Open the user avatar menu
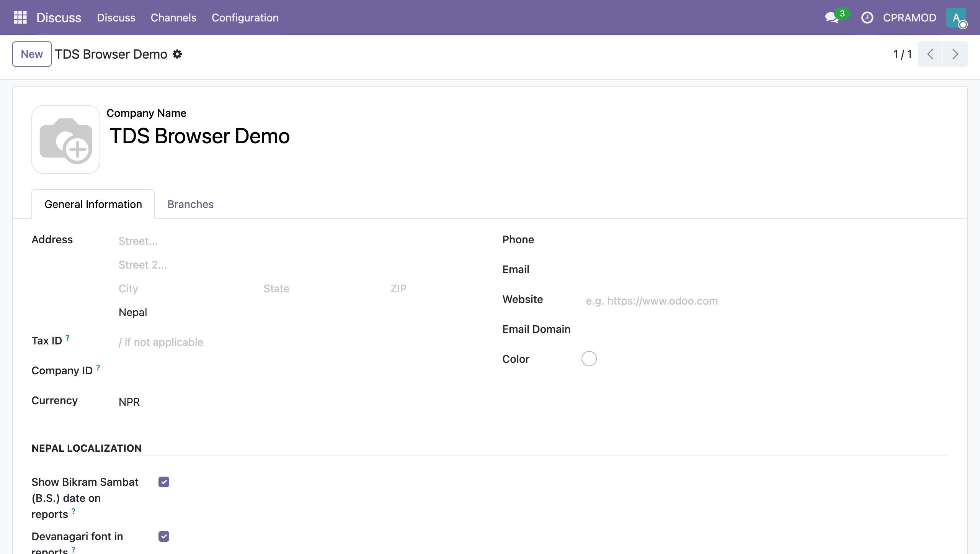The width and height of the screenshot is (980, 554). coord(956,18)
